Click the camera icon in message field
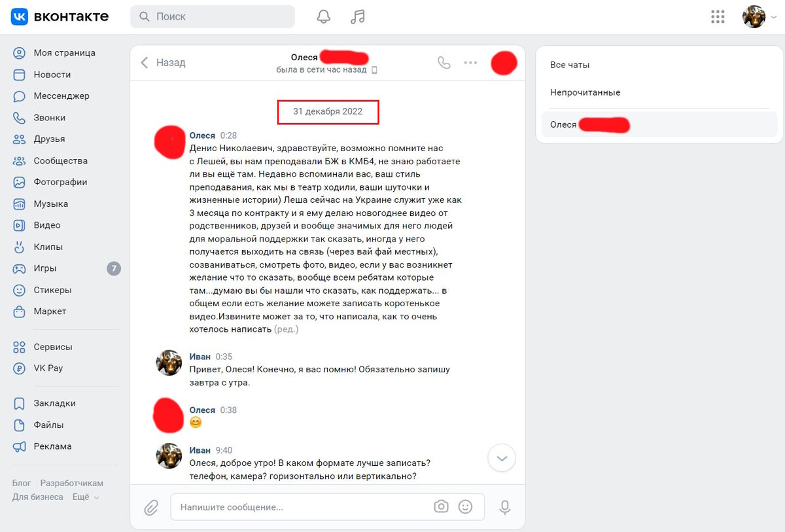Screen dimensions: 785x532 click(442, 506)
